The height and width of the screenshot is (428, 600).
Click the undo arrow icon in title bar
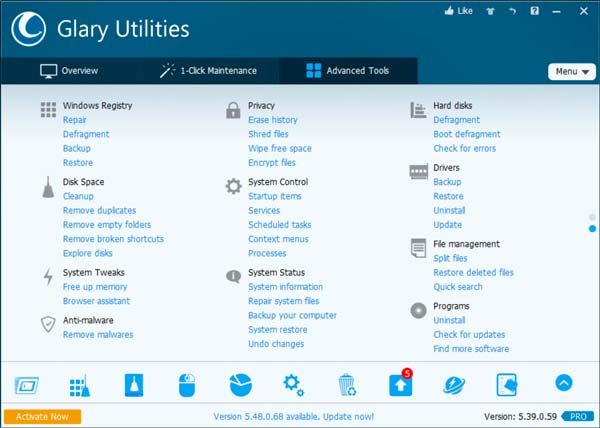(x=512, y=11)
